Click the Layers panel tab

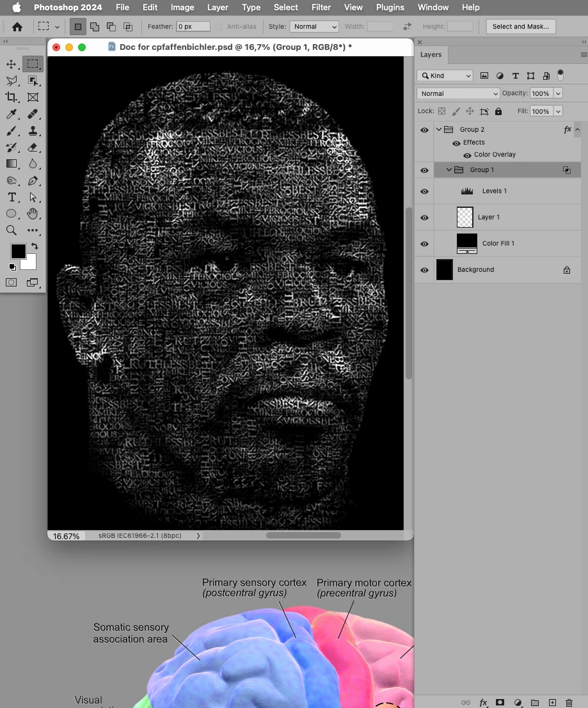pyautogui.click(x=431, y=54)
